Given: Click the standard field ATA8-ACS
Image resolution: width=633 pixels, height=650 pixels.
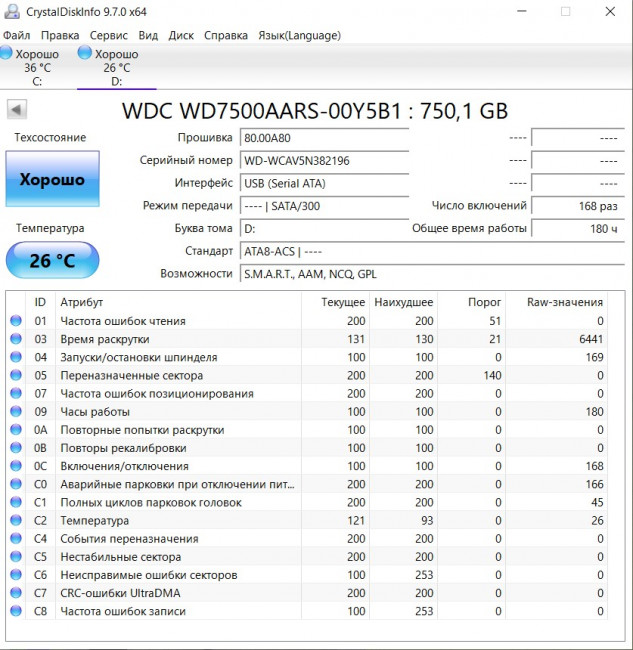Looking at the screenshot, I should pyautogui.click(x=432, y=251).
